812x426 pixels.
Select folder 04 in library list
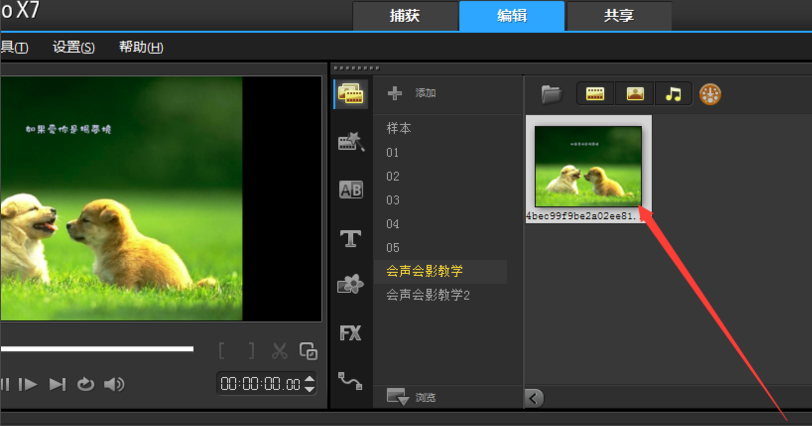pyautogui.click(x=393, y=224)
